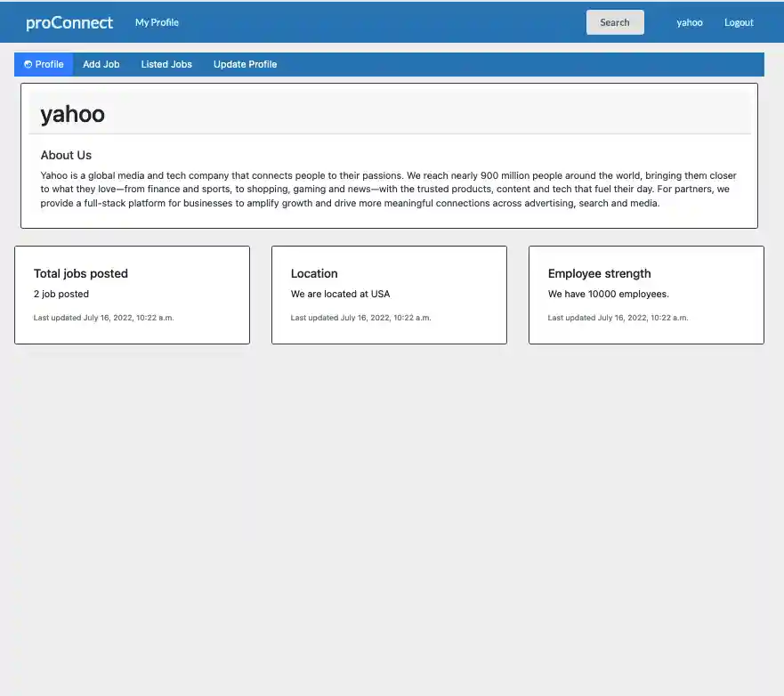Image resolution: width=784 pixels, height=696 pixels.
Task: Click Last updated text in Total jobs card
Action: (103, 318)
